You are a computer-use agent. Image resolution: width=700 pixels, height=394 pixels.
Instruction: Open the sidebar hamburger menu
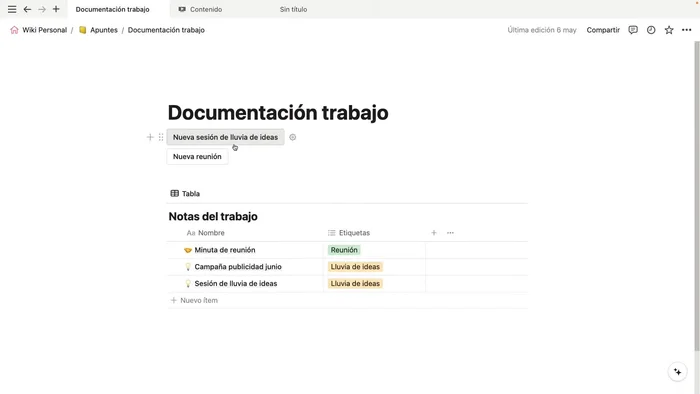(12, 9)
